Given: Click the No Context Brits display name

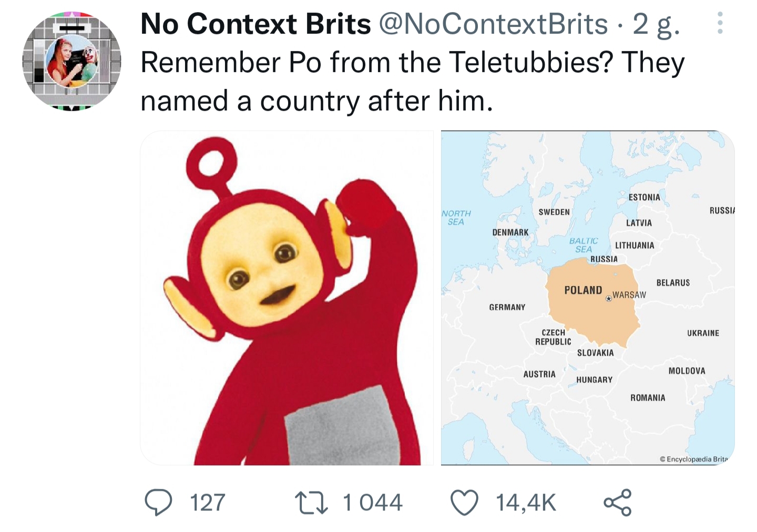Looking at the screenshot, I should coord(255,24).
